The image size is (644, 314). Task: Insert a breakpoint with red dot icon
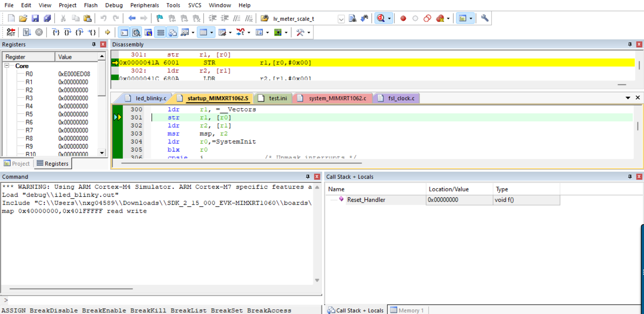point(403,18)
